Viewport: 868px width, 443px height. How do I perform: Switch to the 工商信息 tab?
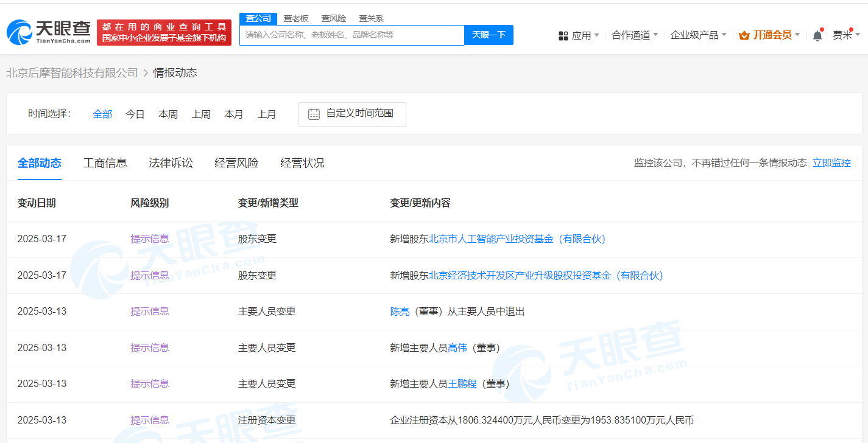tap(105, 163)
